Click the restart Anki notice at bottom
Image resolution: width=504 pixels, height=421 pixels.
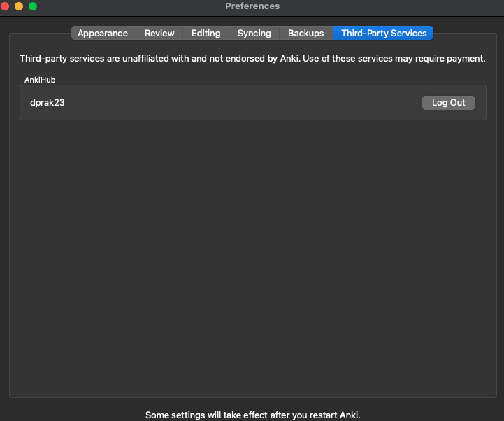[x=252, y=415]
